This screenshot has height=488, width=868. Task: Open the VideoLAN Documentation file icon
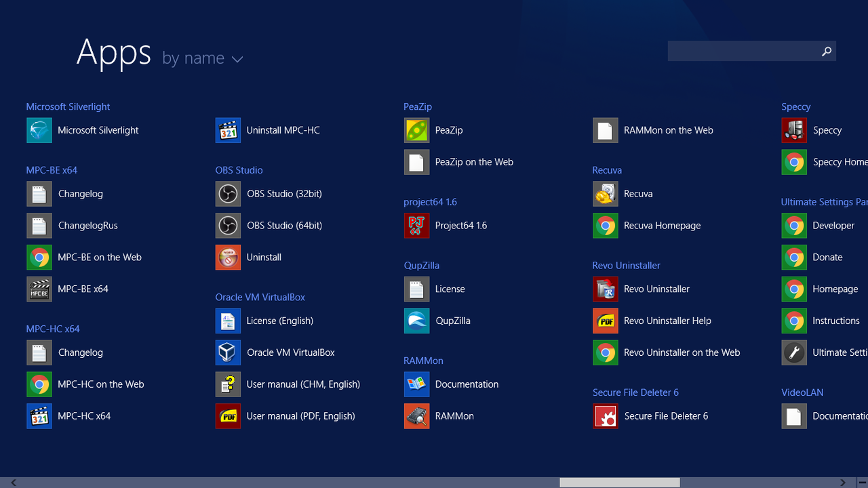click(x=793, y=415)
